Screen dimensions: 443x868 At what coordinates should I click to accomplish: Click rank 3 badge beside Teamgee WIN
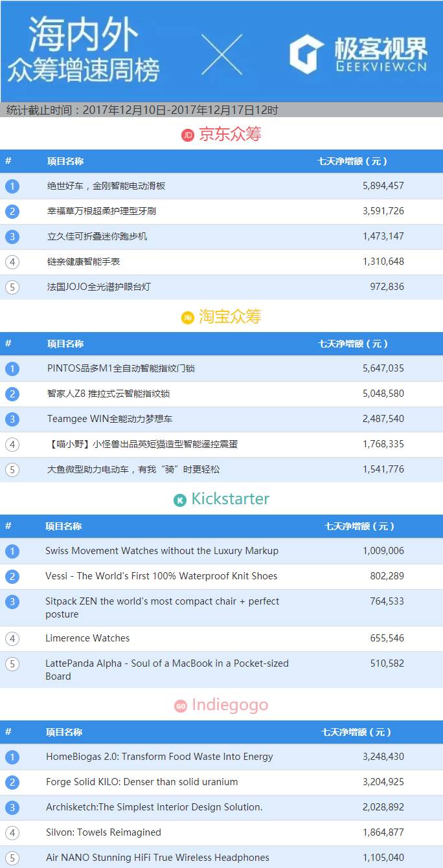12,419
